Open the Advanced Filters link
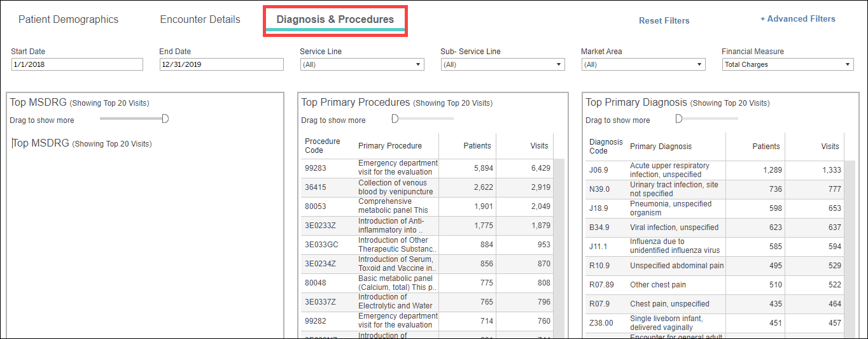The width and height of the screenshot is (868, 339). tap(797, 19)
